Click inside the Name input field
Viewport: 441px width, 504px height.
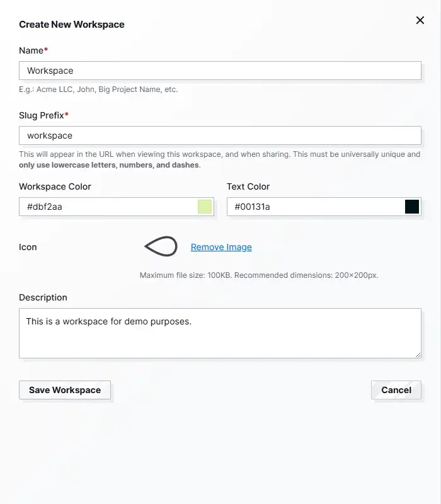coord(189,71)
